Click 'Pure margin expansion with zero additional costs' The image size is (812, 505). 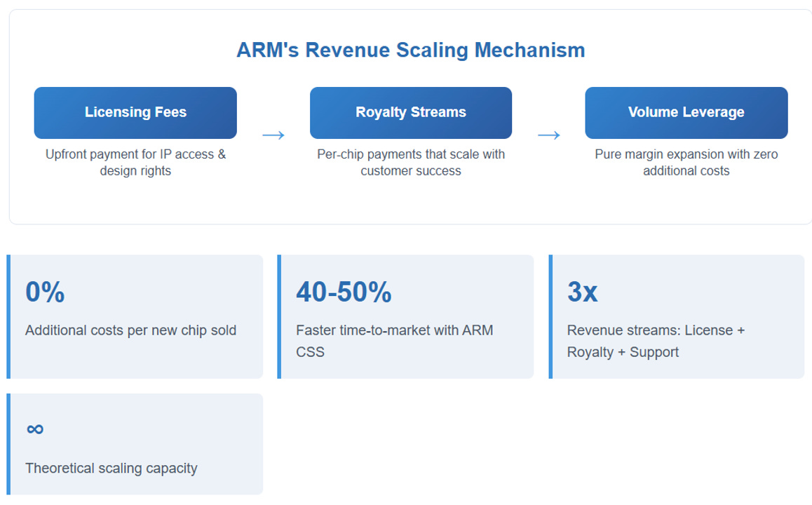point(686,163)
